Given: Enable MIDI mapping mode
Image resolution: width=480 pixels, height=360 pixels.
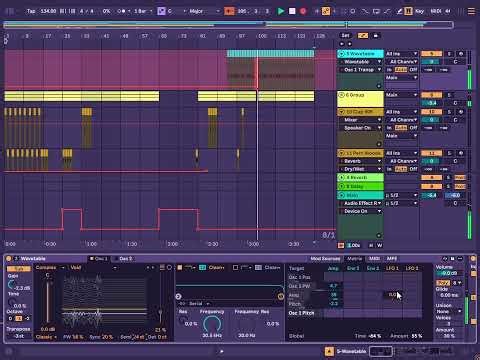Looking at the screenshot, I should tap(436, 11).
